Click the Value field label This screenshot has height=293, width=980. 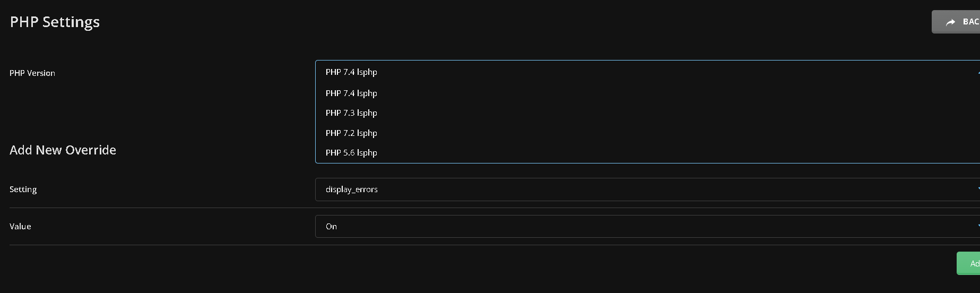pos(20,227)
